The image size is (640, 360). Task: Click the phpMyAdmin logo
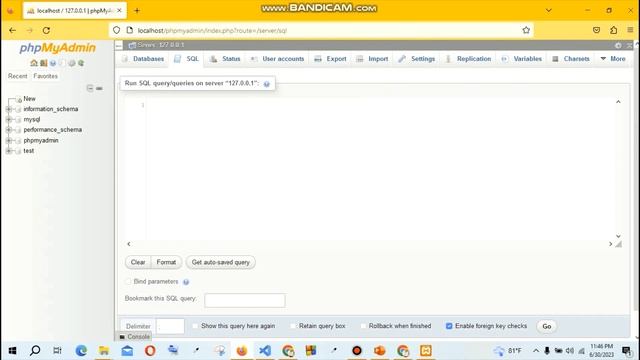(58, 48)
